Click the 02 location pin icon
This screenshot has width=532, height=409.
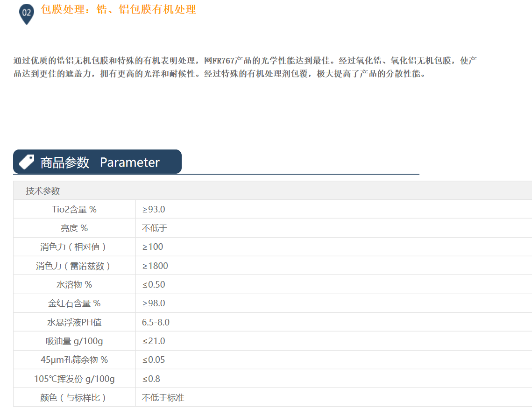(27, 14)
